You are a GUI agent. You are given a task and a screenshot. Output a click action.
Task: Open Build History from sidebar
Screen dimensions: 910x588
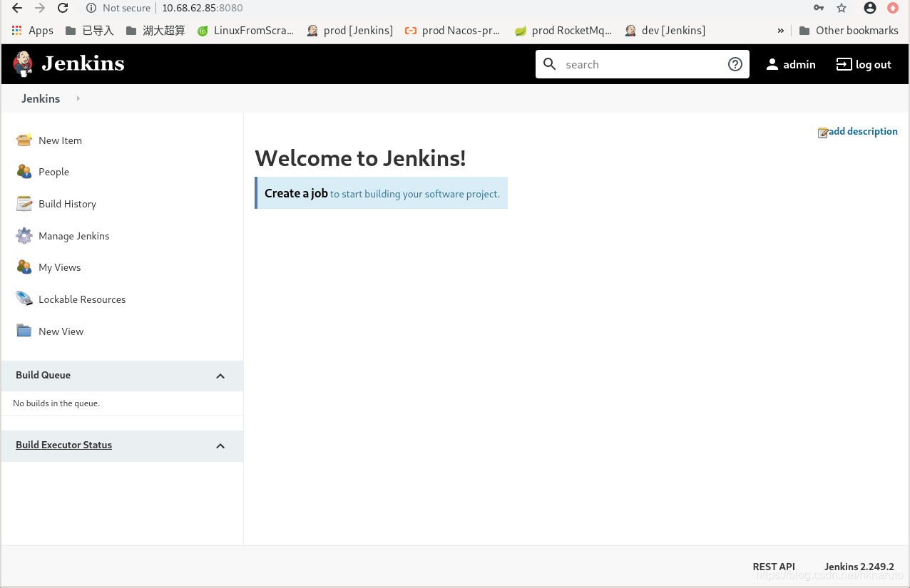pos(67,204)
